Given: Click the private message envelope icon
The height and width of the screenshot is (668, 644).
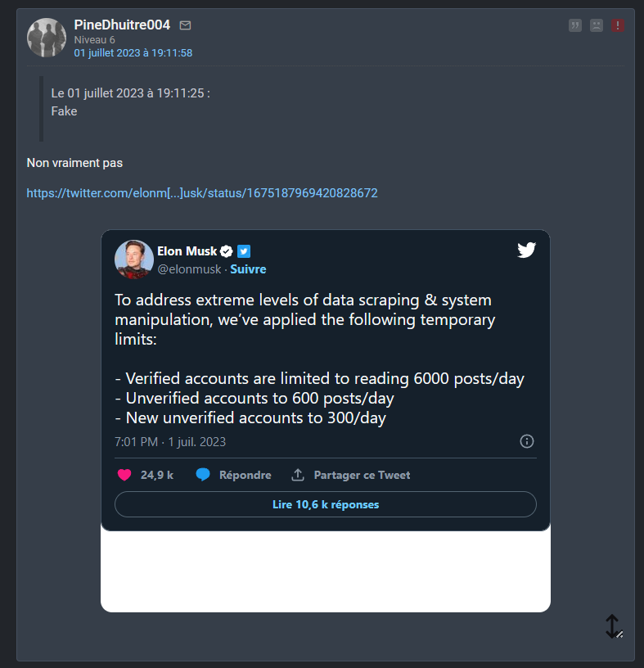Looking at the screenshot, I should [x=185, y=25].
